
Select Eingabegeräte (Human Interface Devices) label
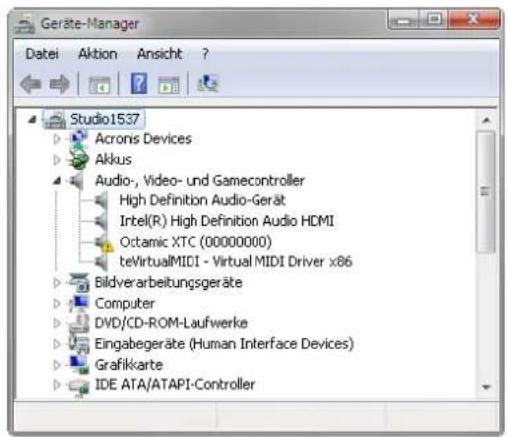[224, 344]
